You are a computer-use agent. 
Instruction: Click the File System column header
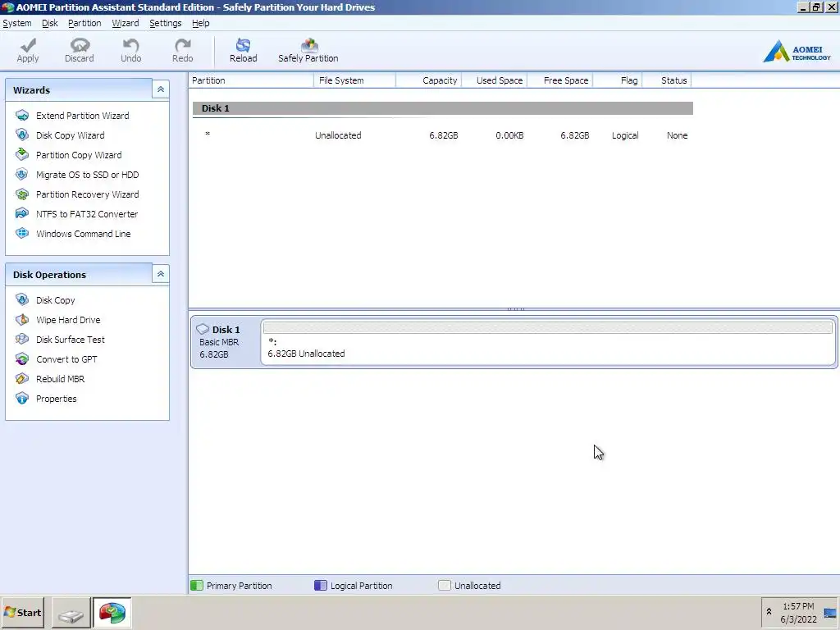click(x=354, y=80)
